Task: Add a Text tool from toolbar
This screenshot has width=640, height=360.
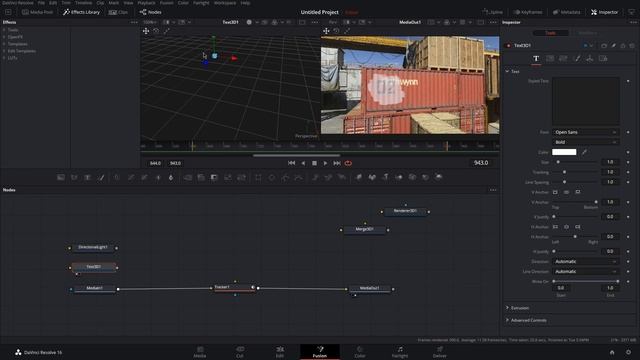Action: pos(87,178)
